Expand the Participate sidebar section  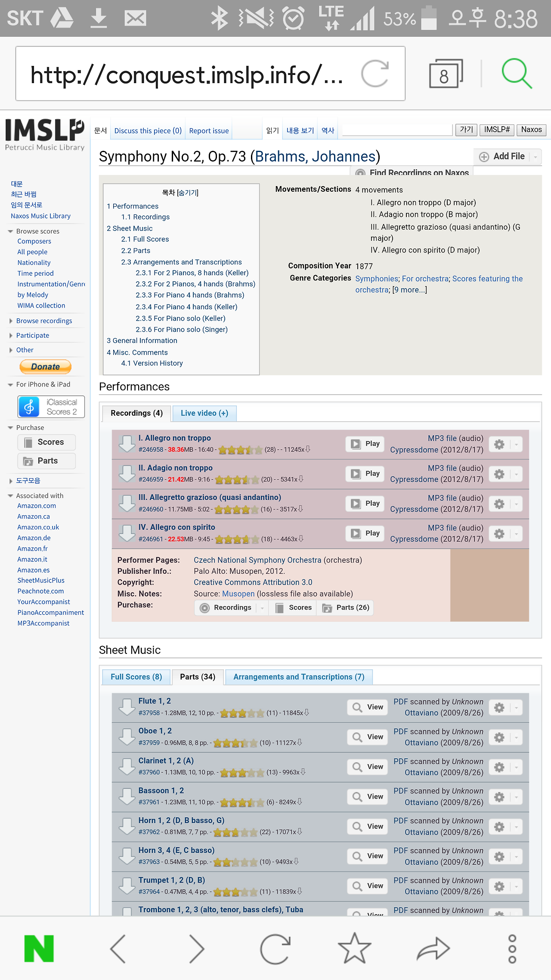(x=10, y=336)
